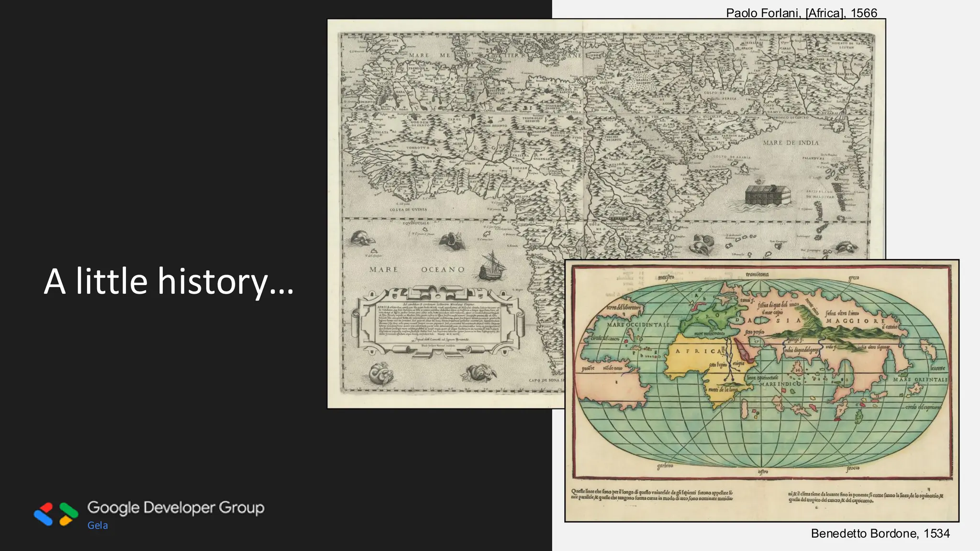Screen dimensions: 980x551
Task: Click the 'Gela' chapter label
Action: pyautogui.click(x=98, y=525)
